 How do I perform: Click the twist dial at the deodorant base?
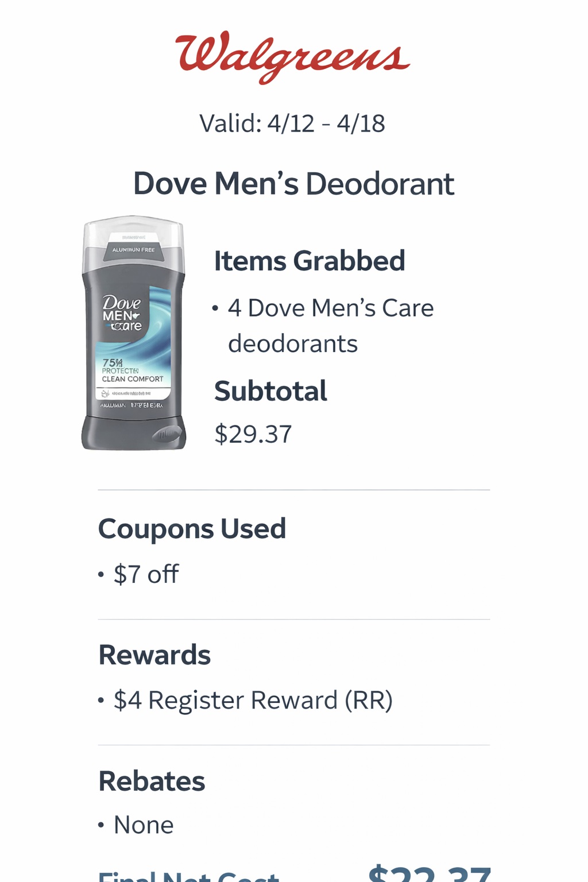tap(168, 435)
